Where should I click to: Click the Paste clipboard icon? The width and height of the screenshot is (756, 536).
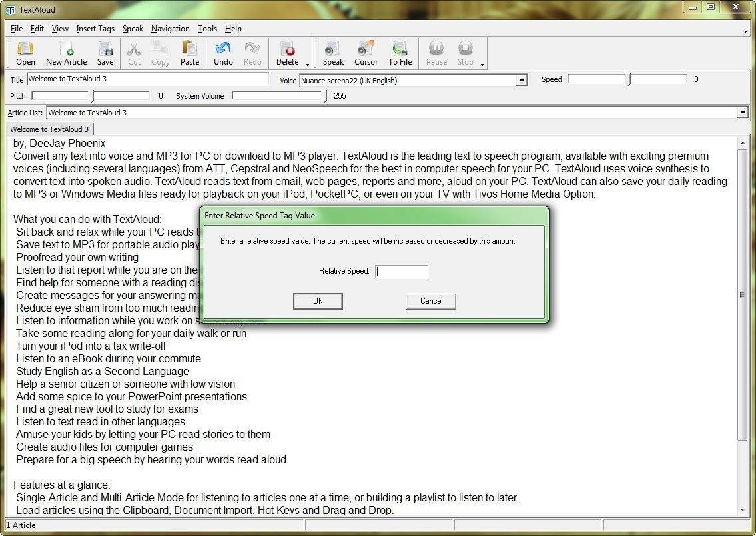[189, 53]
